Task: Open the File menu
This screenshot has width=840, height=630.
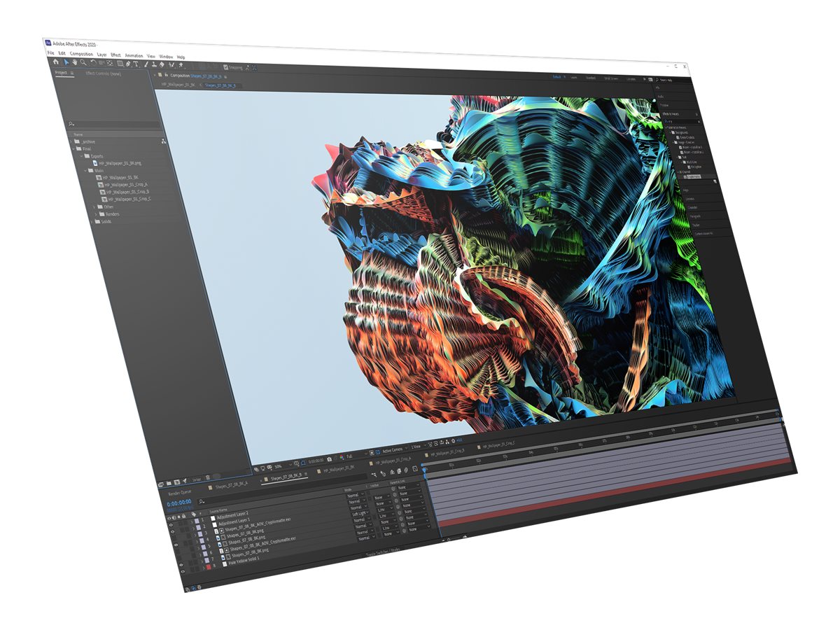Action: click(50, 53)
